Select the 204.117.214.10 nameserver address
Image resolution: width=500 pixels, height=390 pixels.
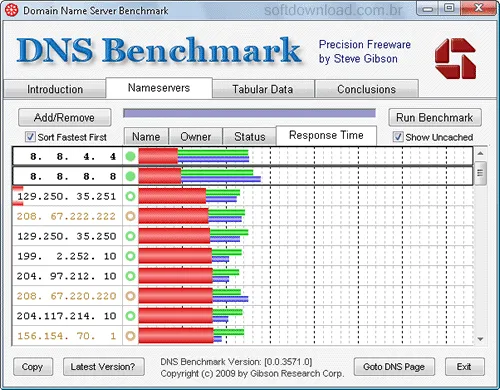pyautogui.click(x=67, y=316)
